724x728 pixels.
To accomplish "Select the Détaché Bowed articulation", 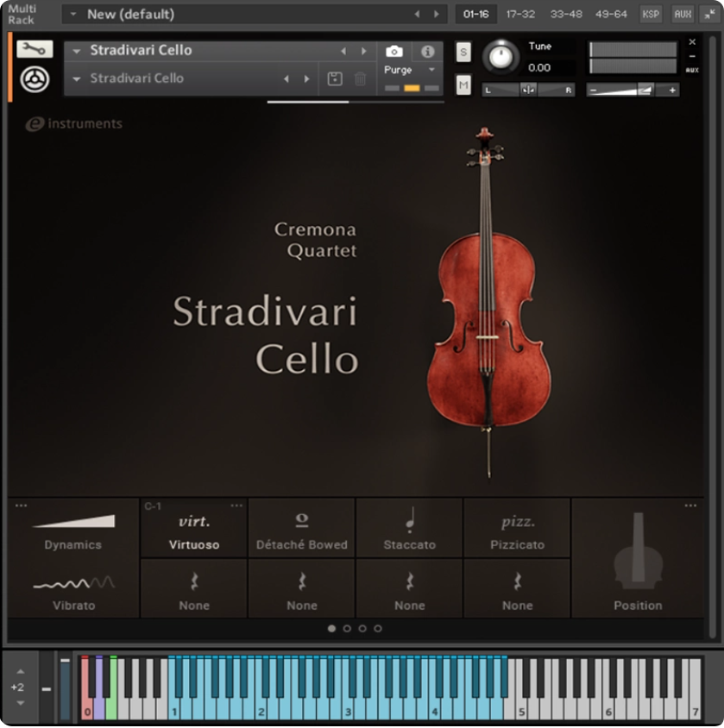I will pyautogui.click(x=302, y=529).
